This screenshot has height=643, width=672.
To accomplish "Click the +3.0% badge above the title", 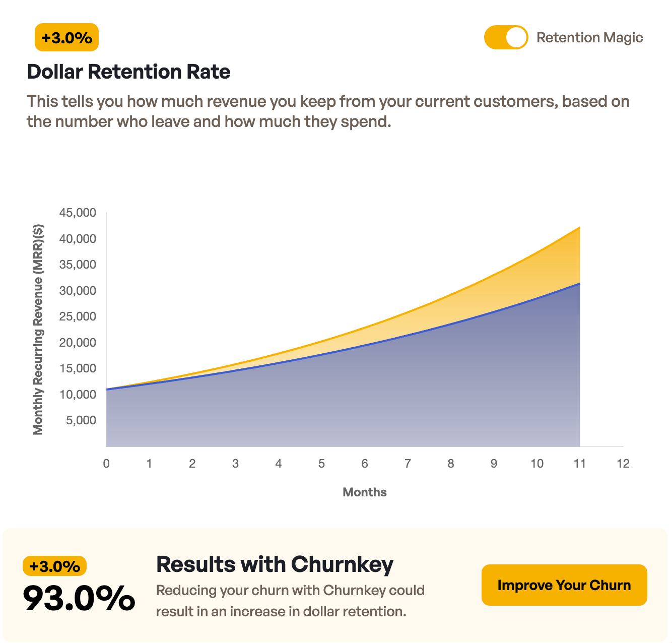I will click(66, 38).
